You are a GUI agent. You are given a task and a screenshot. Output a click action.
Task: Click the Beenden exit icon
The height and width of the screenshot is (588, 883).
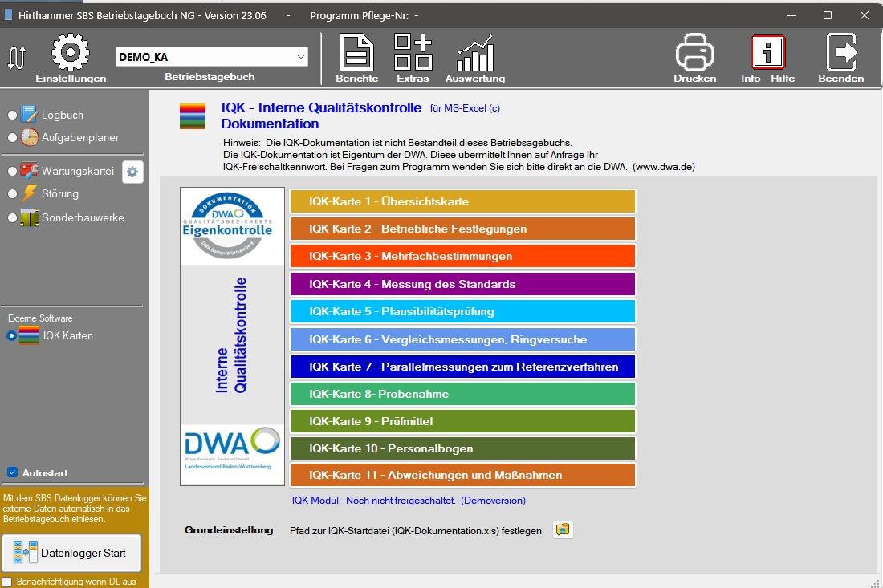[840, 53]
